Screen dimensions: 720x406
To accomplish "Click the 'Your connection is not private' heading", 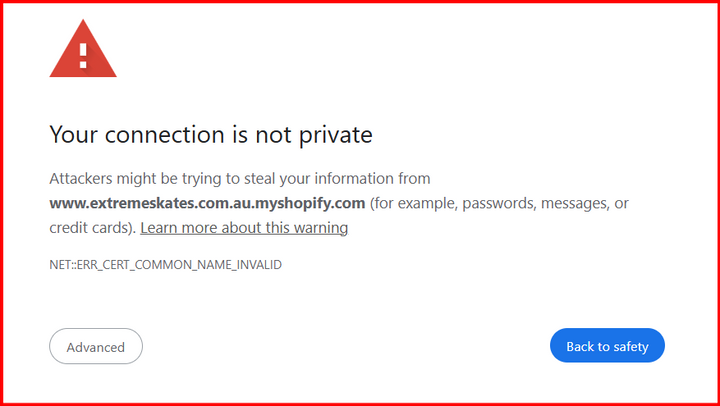I will (x=211, y=134).
